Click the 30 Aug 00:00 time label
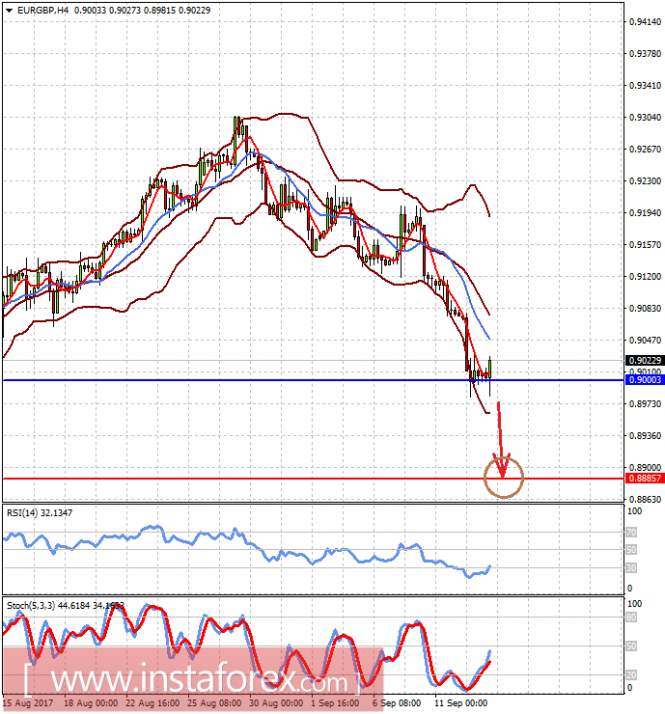 (x=276, y=703)
